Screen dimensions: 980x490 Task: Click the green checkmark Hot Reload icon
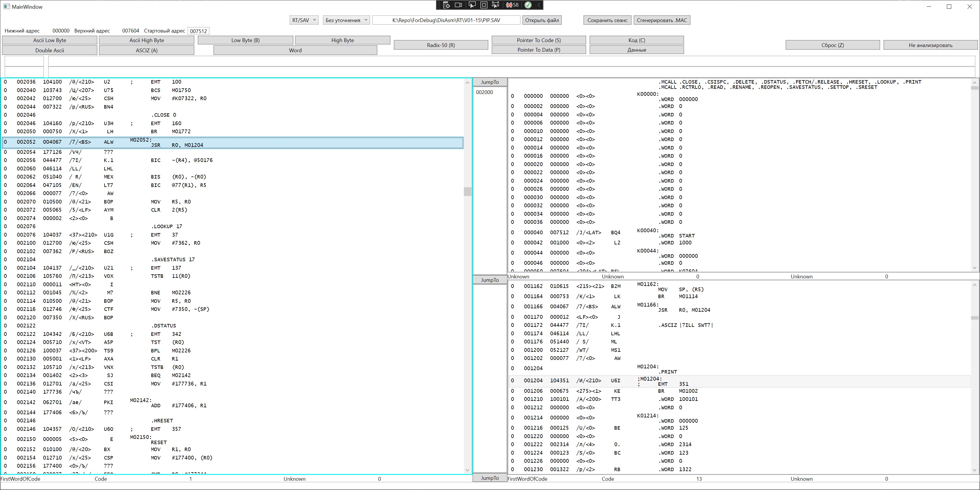(528, 5)
